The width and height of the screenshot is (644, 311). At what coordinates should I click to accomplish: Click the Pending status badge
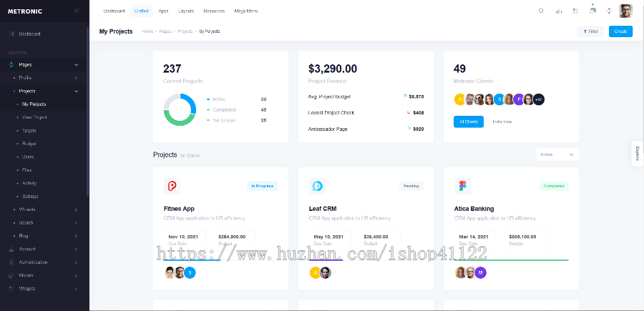click(411, 186)
